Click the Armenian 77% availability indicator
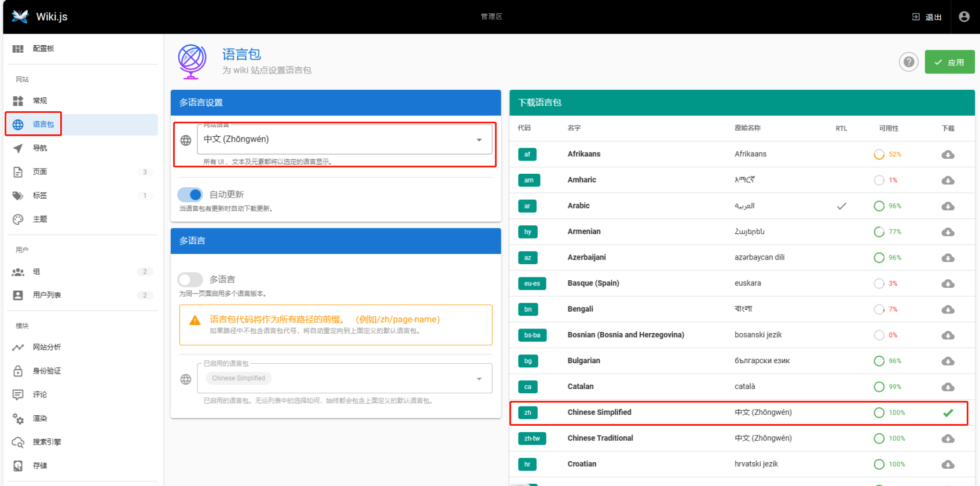 pos(887,232)
